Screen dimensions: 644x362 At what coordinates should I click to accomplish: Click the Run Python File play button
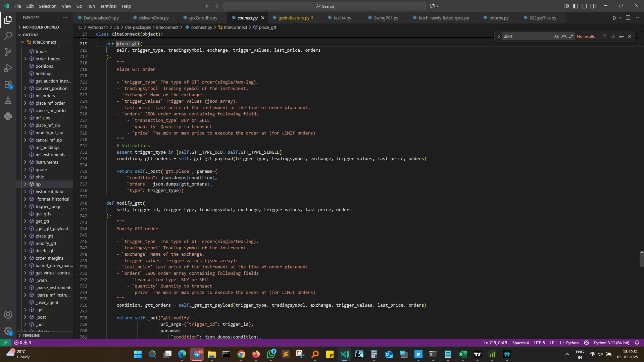click(x=614, y=18)
